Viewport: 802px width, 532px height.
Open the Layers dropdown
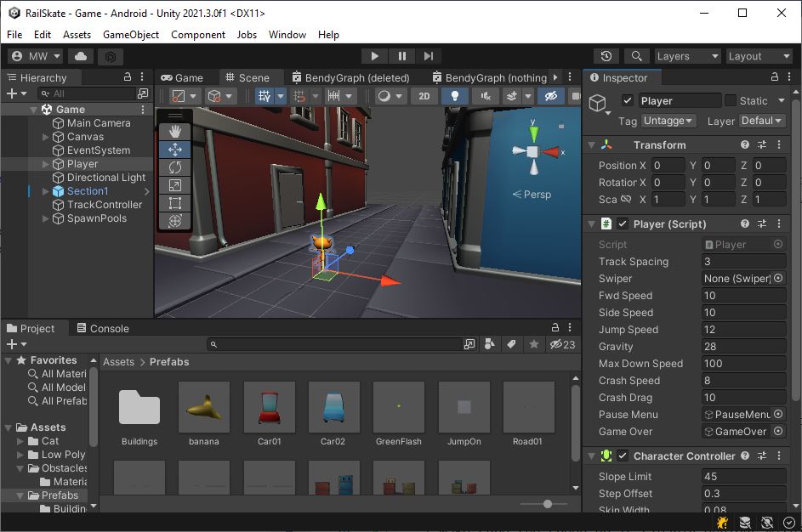point(687,56)
